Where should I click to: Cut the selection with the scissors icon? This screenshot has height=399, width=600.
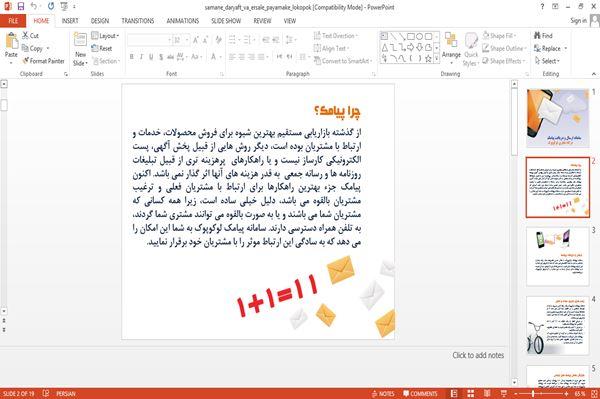[x=26, y=36]
